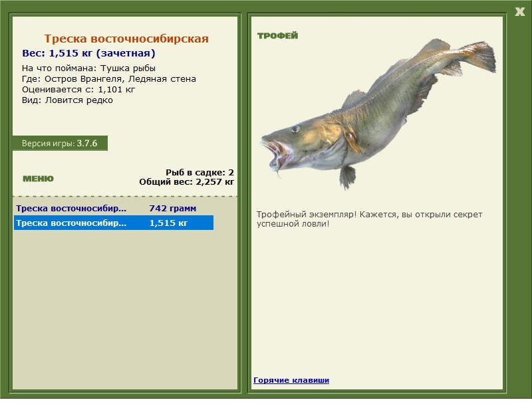Click the Версия игры: 3.7.6 label
Viewport: 532px width, 408px height.
point(60,143)
